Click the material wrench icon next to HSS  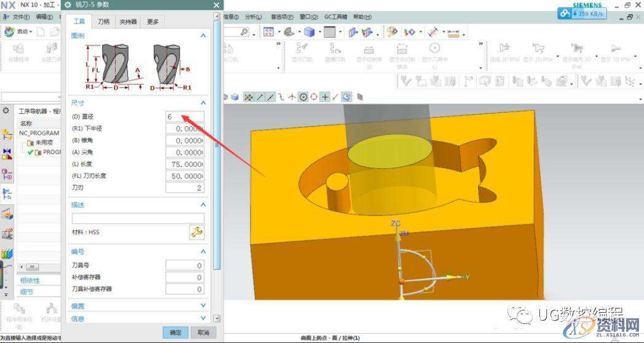pyautogui.click(x=196, y=232)
